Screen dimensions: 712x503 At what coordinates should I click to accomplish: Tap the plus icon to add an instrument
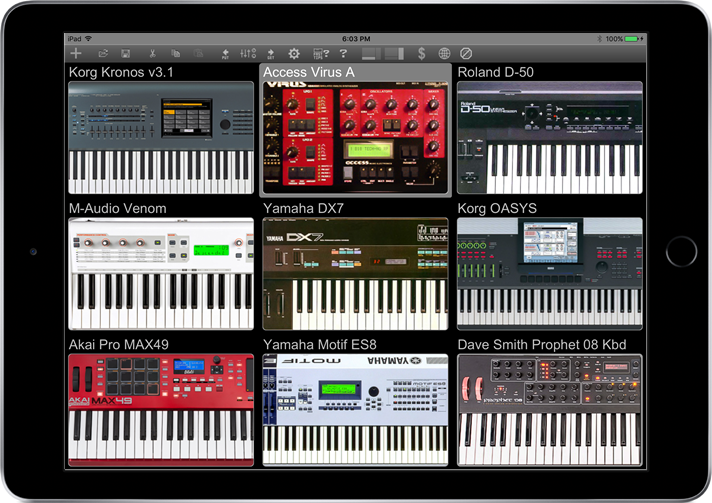[x=76, y=54]
